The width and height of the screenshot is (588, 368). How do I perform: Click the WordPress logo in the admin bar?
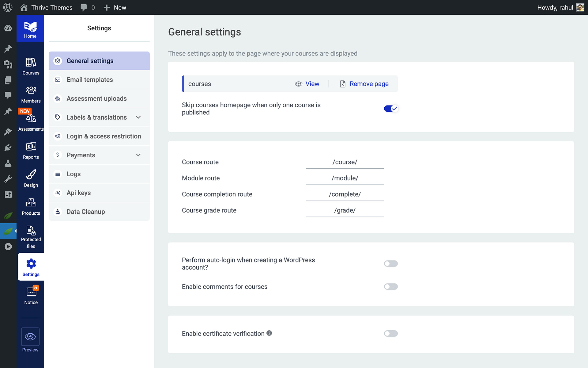pos(8,7)
